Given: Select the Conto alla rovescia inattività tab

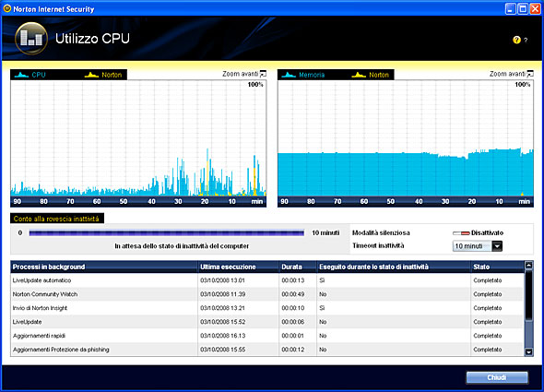Looking at the screenshot, I should [x=57, y=219].
